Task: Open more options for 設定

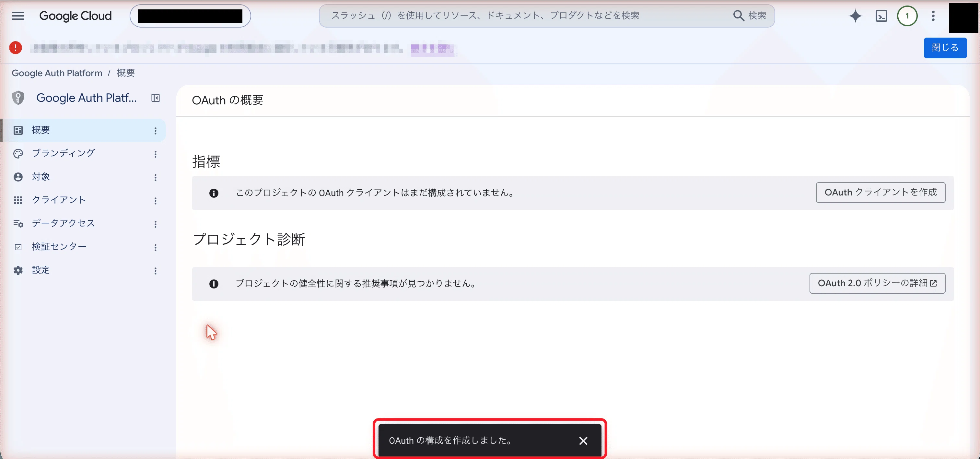Action: [156, 271]
